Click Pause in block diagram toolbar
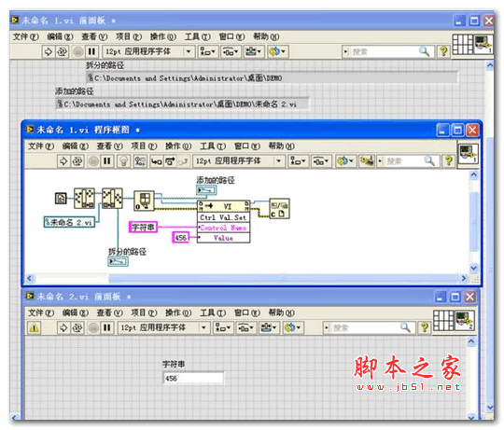This screenshot has width=504, height=430. pos(107,160)
